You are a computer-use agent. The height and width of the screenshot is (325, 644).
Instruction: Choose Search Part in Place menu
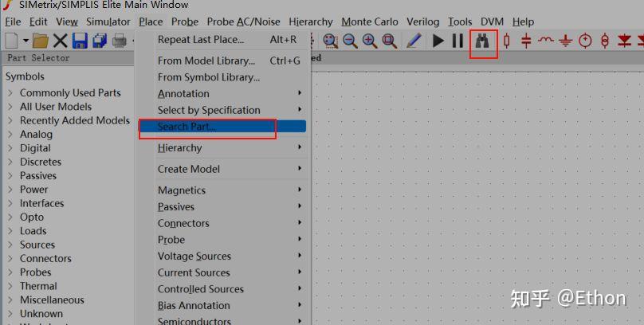(222, 127)
